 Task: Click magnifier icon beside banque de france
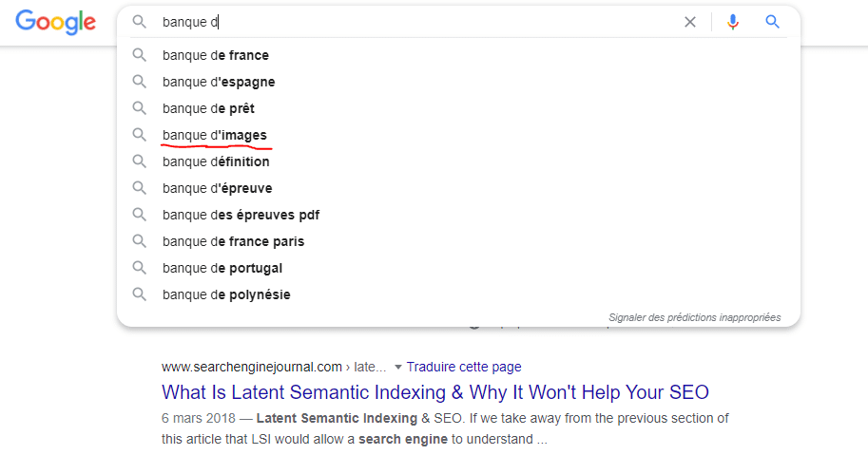pyautogui.click(x=140, y=55)
